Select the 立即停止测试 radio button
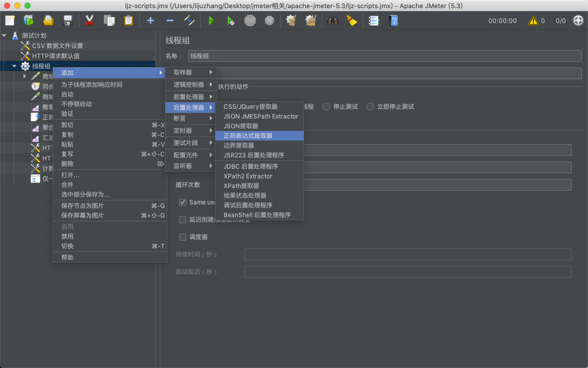588x368 pixels. point(370,107)
